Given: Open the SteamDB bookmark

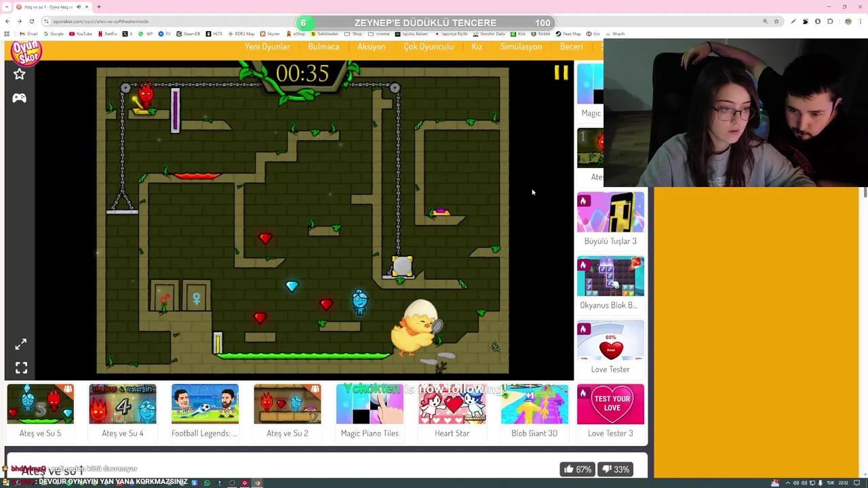Looking at the screenshot, I should 189,34.
